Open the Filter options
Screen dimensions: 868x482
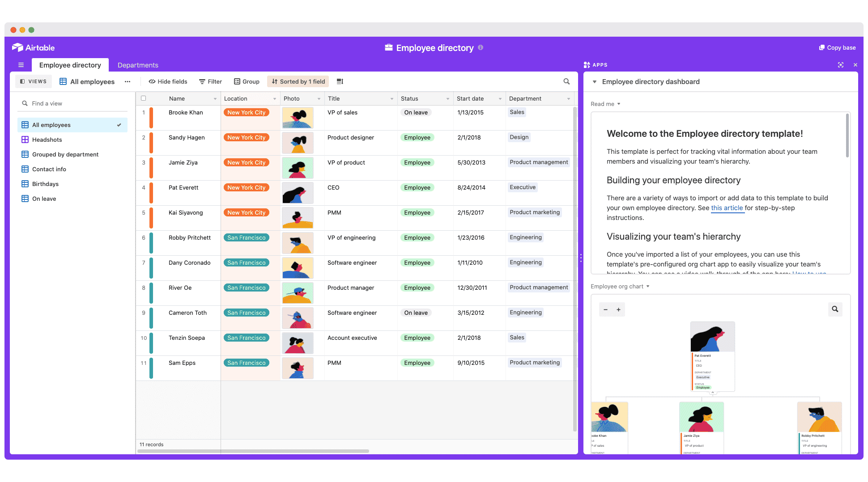click(x=210, y=81)
